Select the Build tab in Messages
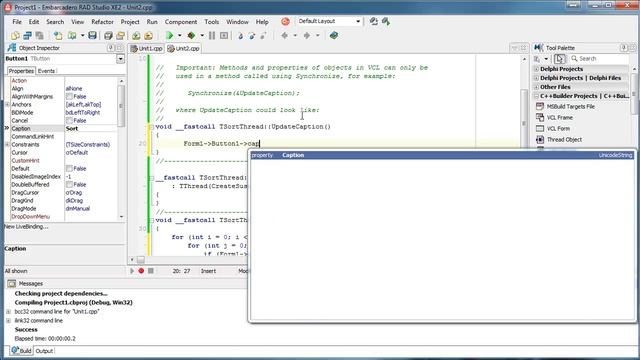Image resolution: width=640 pixels, height=360 pixels. [x=21, y=351]
